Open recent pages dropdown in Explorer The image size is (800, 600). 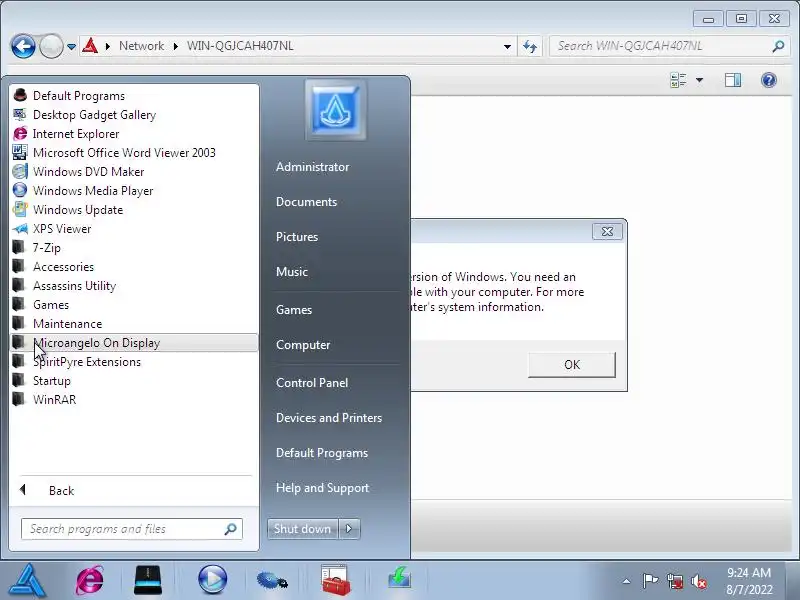pyautogui.click(x=71, y=46)
